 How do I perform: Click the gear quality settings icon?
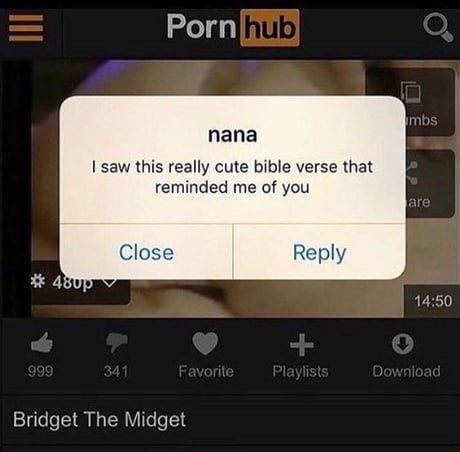(x=37, y=283)
